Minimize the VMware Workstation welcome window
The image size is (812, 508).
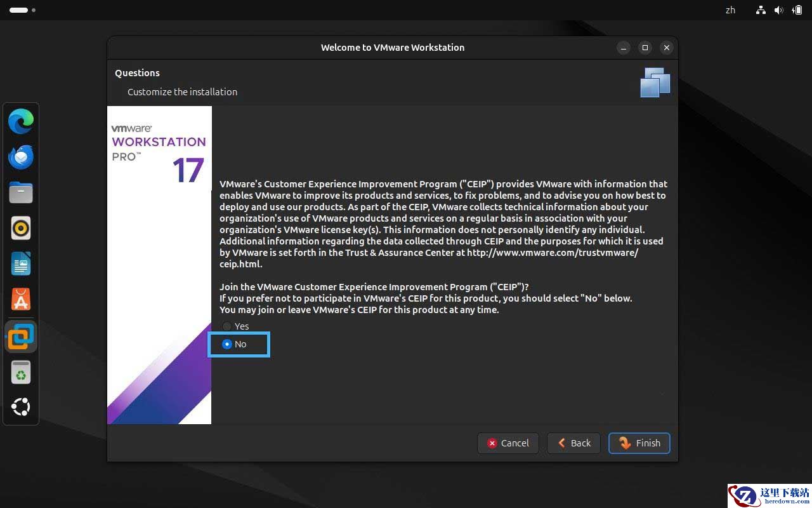click(624, 48)
